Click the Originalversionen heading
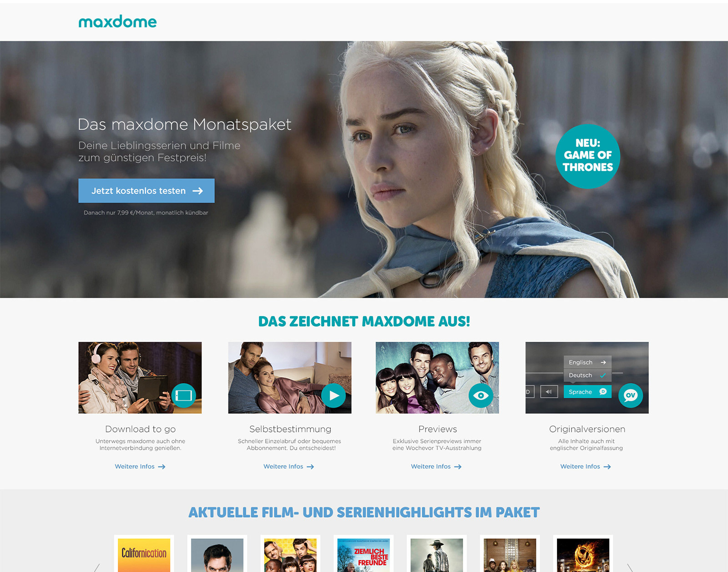Viewport: 728px width, 572px height. pos(587,429)
